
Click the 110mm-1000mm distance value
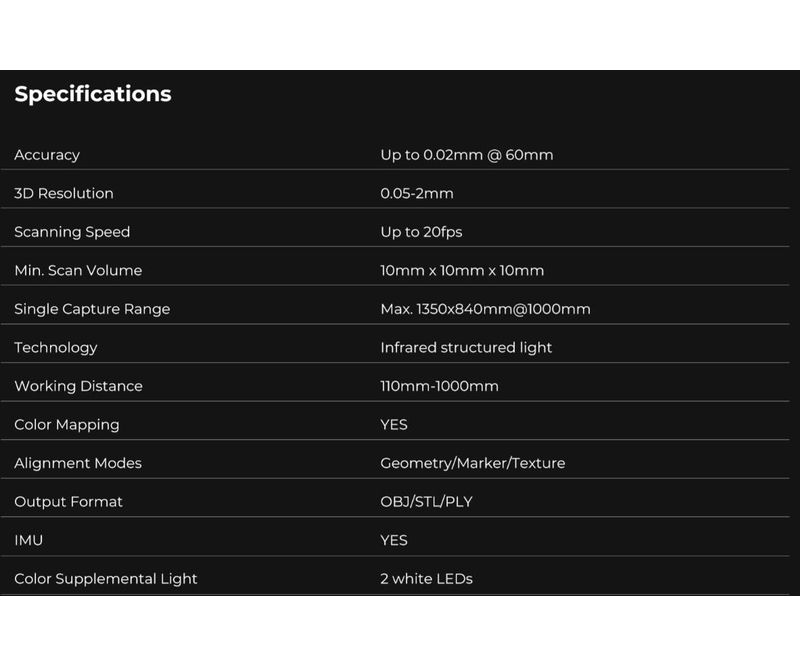439,386
